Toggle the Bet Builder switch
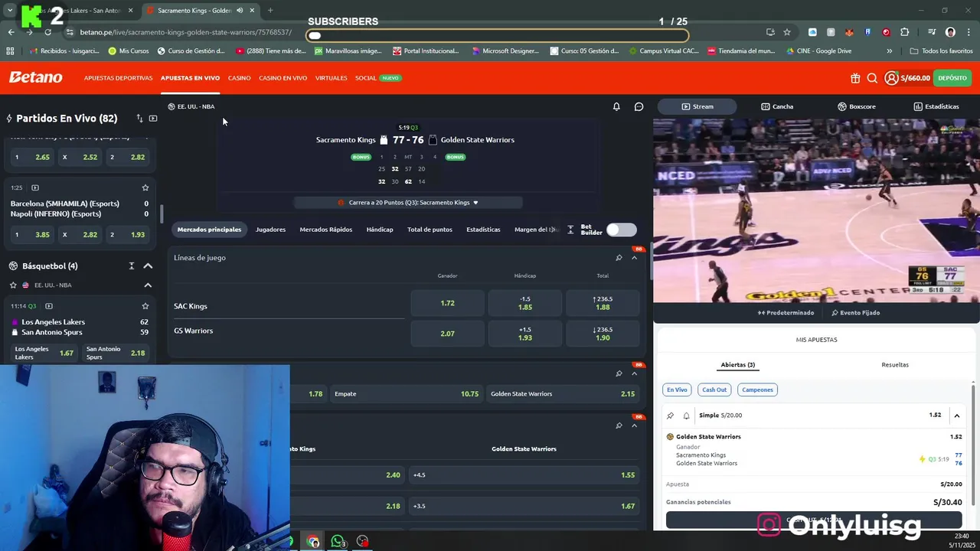The image size is (980, 551). [621, 230]
